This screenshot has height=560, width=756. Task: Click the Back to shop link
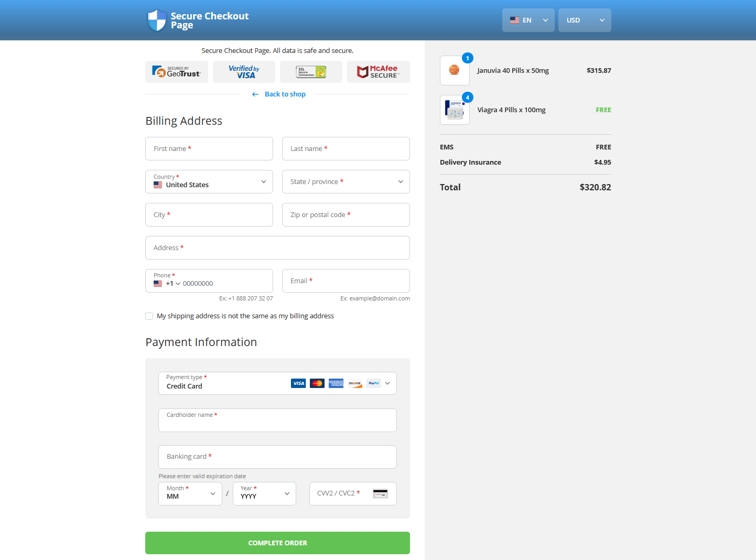coord(285,94)
